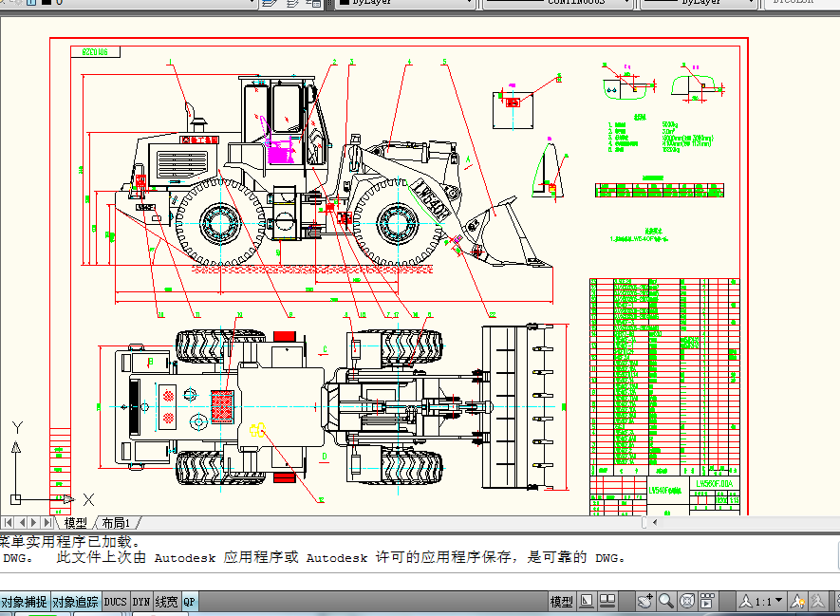Viewport: 840px width, 616px height.
Task: Toggle 线宽 lineweight display
Action: [x=166, y=601]
